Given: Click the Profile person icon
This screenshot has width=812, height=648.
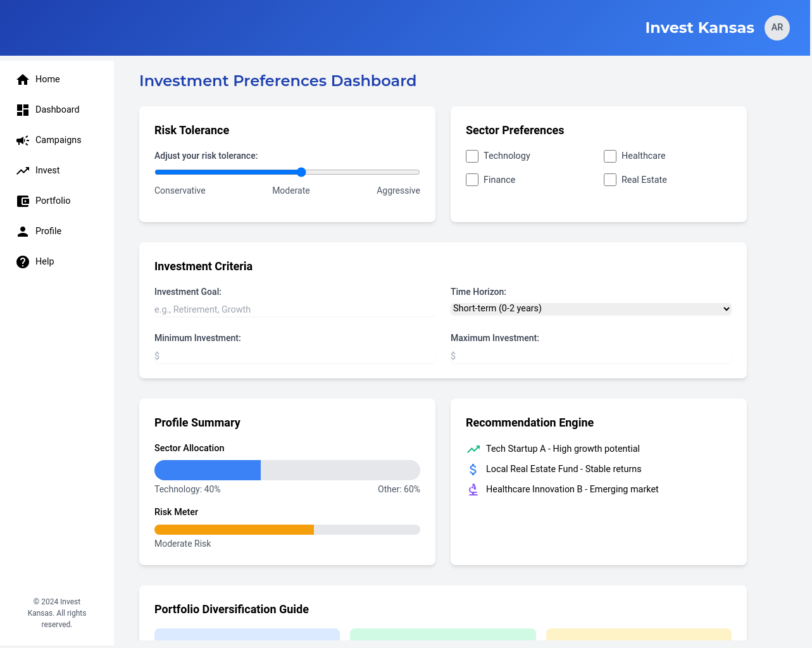Looking at the screenshot, I should point(23,231).
